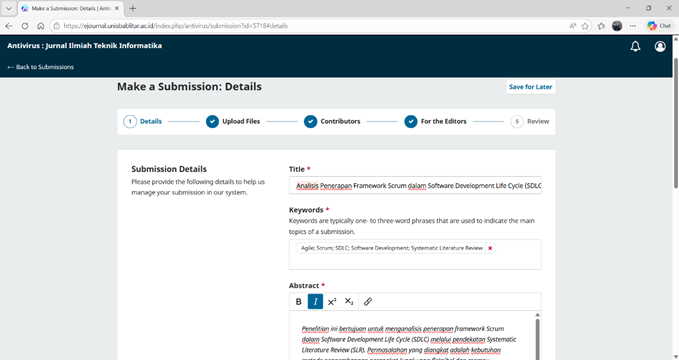
Task: Toggle italic formatting in Abstract editor
Action: pos(315,302)
